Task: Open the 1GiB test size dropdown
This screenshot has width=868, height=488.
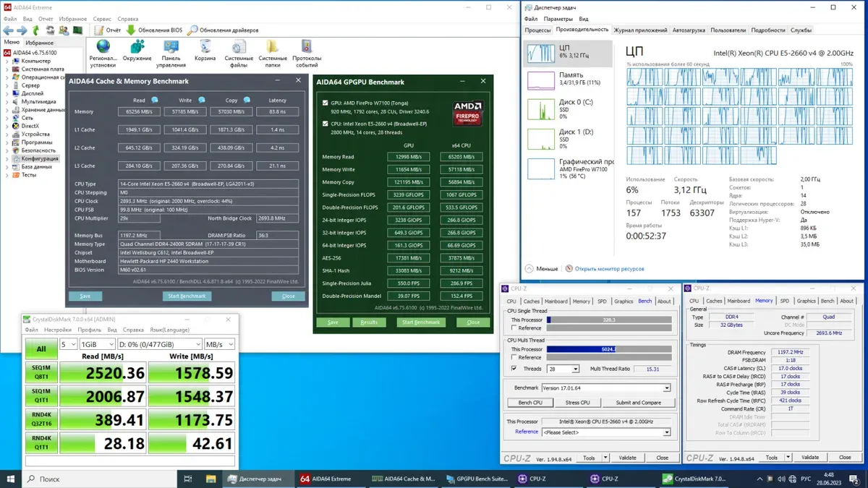Action: pos(97,345)
